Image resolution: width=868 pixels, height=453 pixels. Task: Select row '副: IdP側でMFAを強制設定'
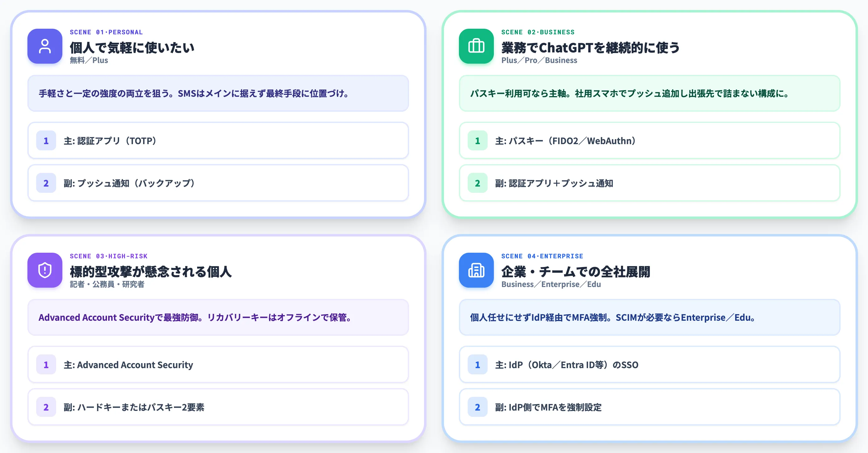click(x=649, y=407)
